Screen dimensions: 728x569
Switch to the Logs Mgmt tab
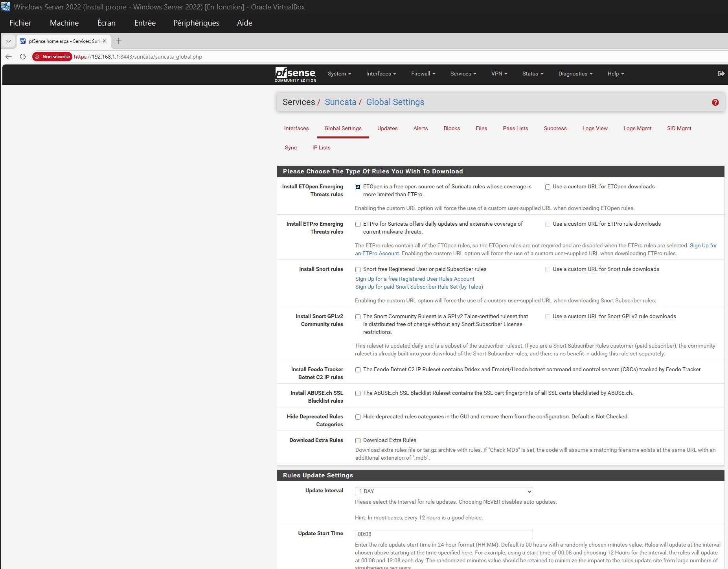click(637, 128)
